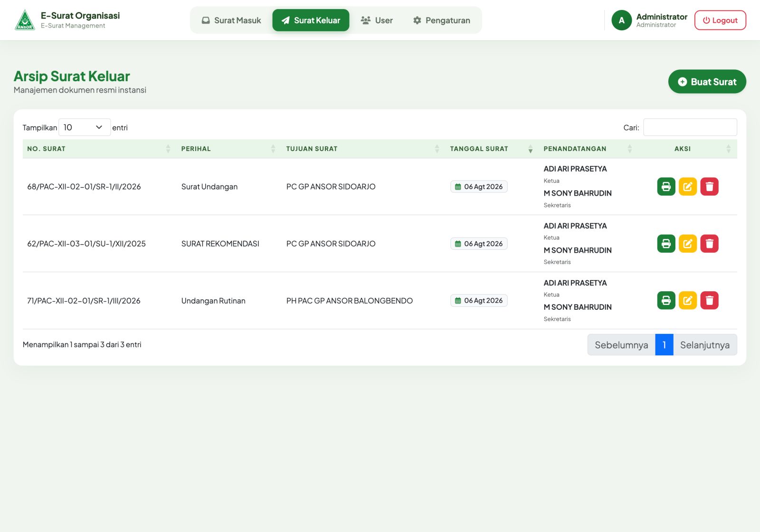This screenshot has height=532, width=760.
Task: Edit the Undangan Rutinan letter
Action: [x=687, y=300]
